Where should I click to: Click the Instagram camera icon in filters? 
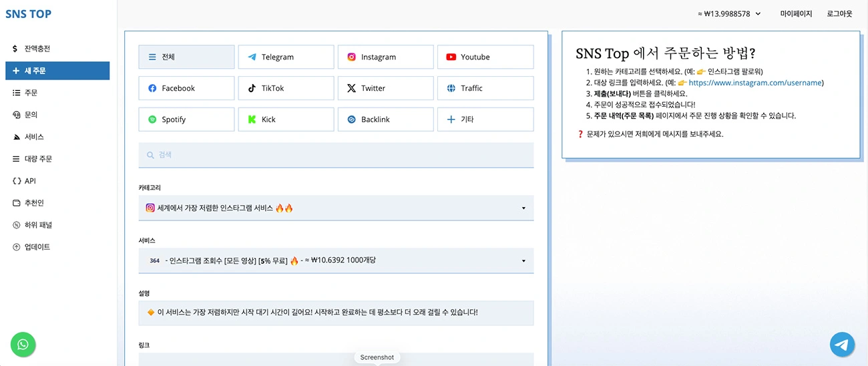(x=351, y=57)
